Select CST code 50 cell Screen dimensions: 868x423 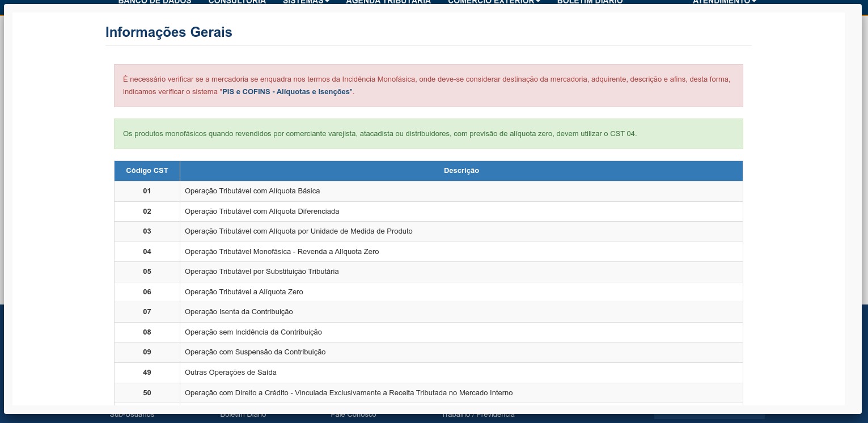(x=147, y=393)
